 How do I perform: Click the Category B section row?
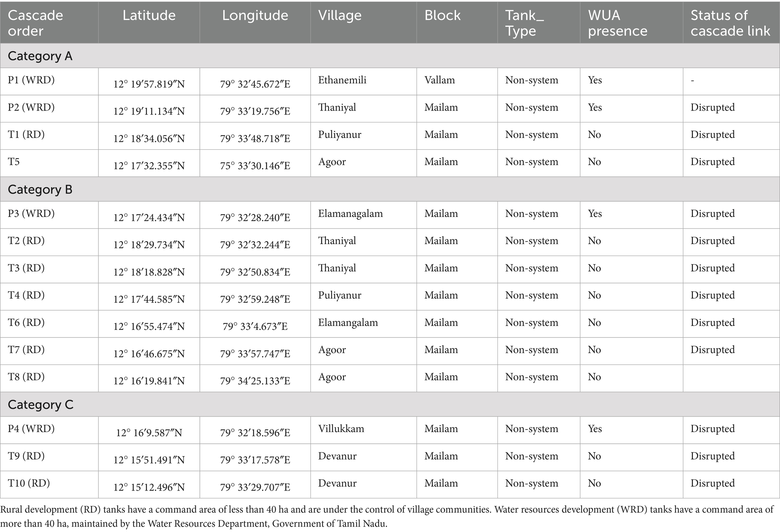pyautogui.click(x=40, y=189)
